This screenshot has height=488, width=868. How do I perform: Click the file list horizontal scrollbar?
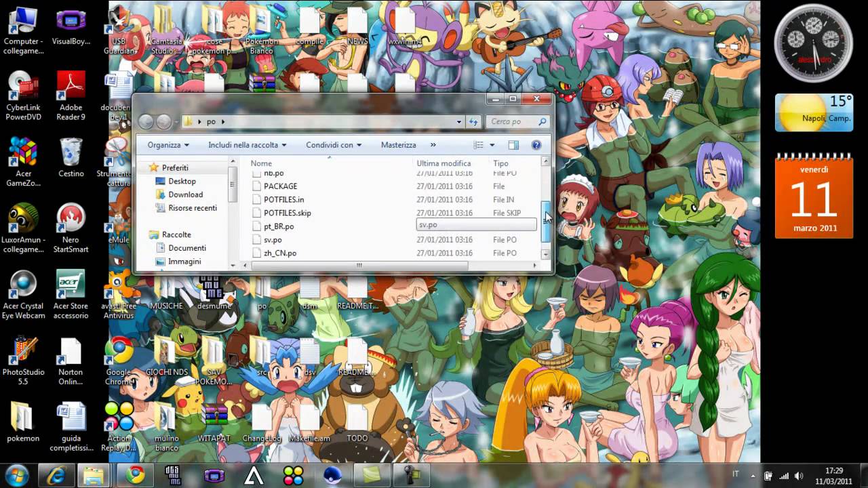[x=359, y=266]
